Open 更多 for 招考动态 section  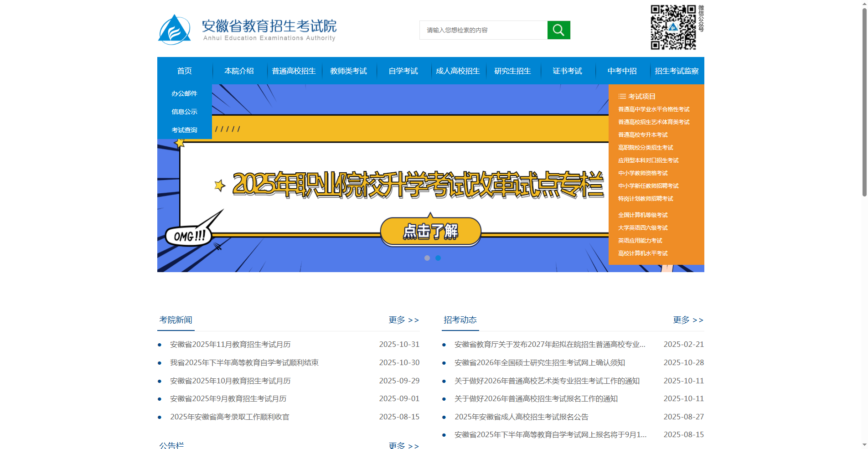(x=687, y=320)
